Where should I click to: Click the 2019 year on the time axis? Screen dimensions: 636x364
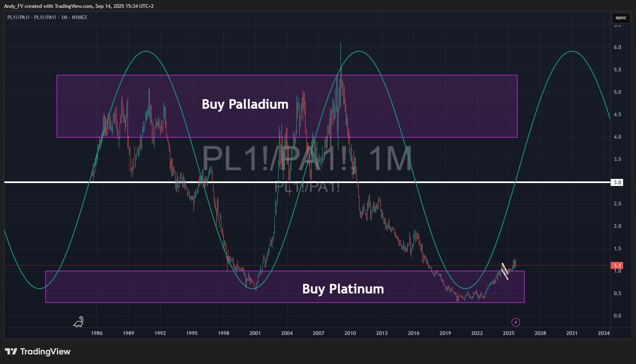click(445, 333)
